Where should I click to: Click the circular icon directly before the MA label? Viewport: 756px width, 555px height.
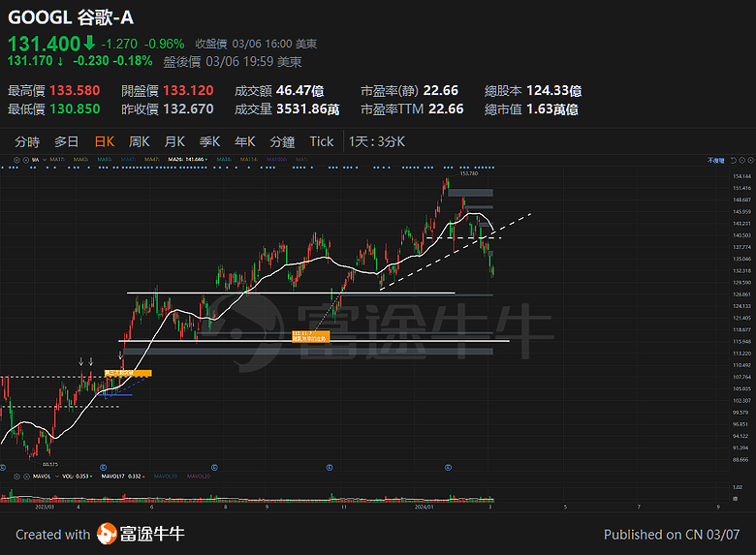pos(25,160)
